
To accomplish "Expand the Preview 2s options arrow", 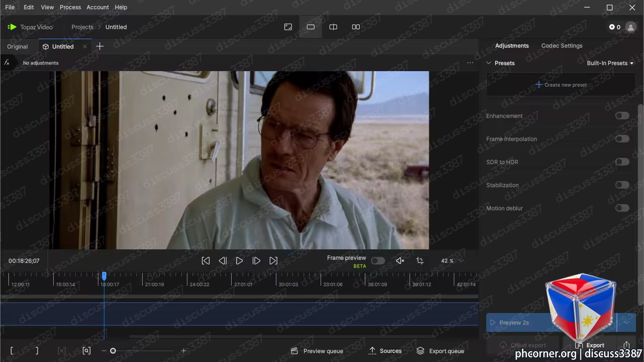I will click(627, 322).
